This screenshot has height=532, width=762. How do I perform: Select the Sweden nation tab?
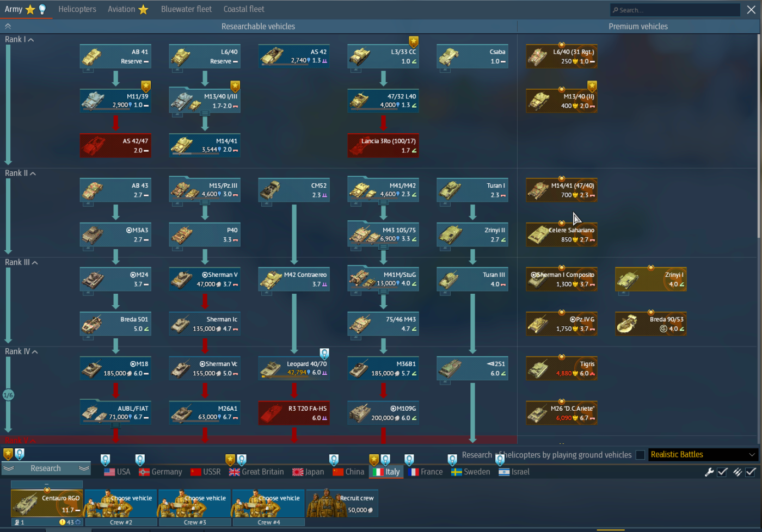coord(471,472)
